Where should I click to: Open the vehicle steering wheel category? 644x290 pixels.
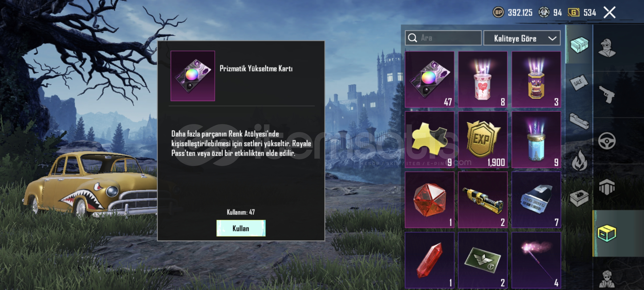(x=607, y=141)
